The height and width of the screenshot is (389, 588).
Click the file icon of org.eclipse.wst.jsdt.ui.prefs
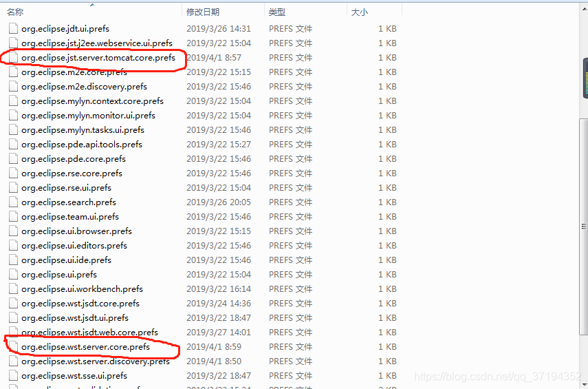[x=13, y=318]
